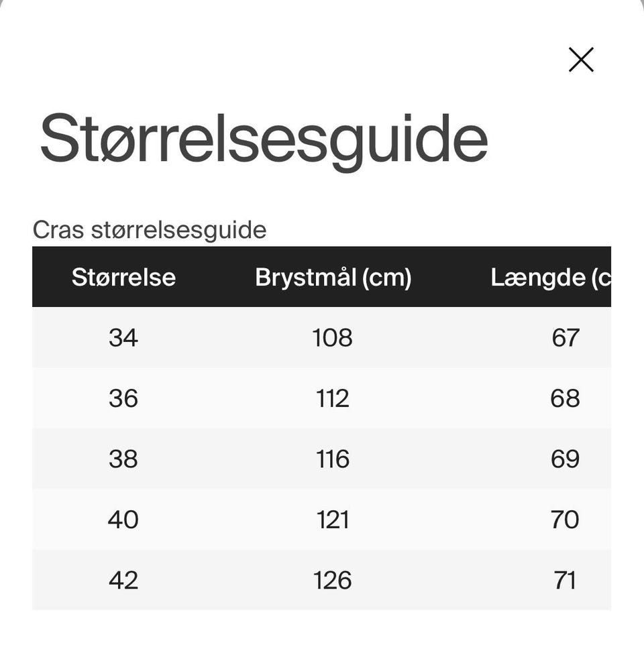Click chest measurement 116
Screen dimensions: 644x661
333,459
